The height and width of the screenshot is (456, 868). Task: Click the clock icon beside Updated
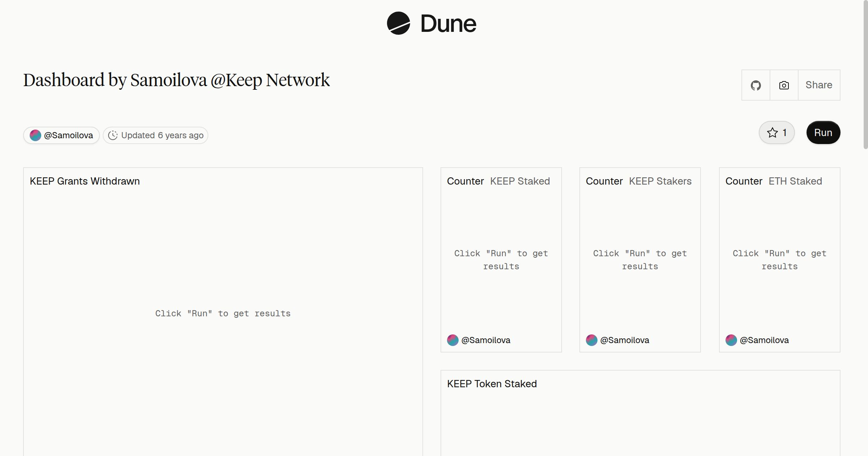click(113, 135)
